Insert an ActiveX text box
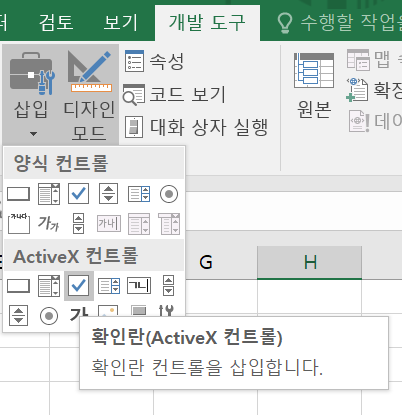The width and height of the screenshot is (402, 415). [x=139, y=286]
